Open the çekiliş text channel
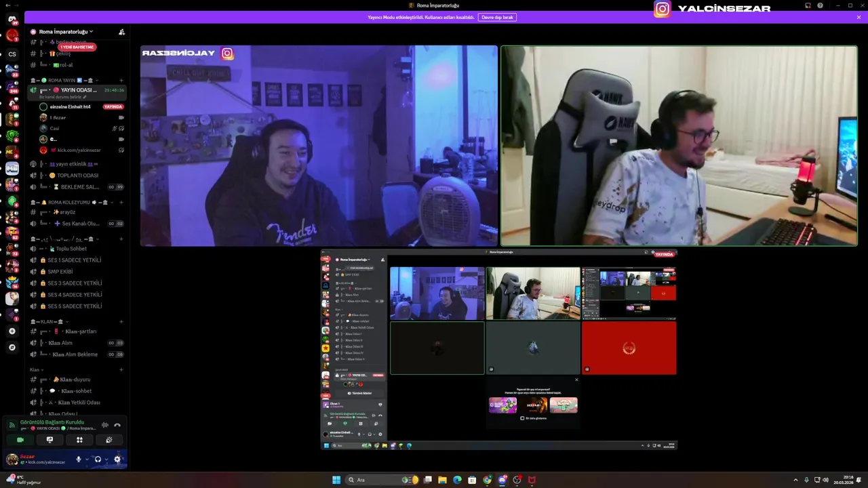This screenshot has height=488, width=868. pos(77,54)
